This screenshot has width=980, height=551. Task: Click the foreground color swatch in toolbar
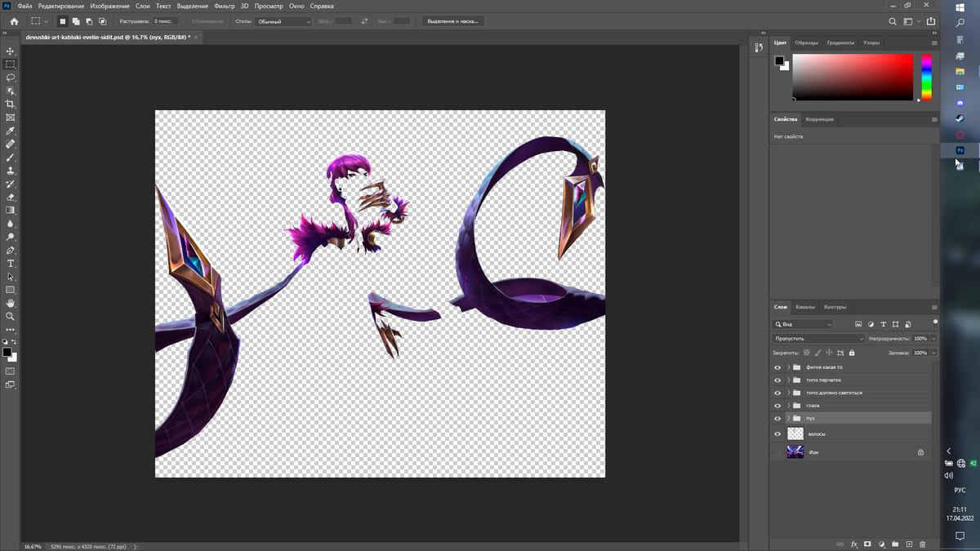(x=7, y=352)
